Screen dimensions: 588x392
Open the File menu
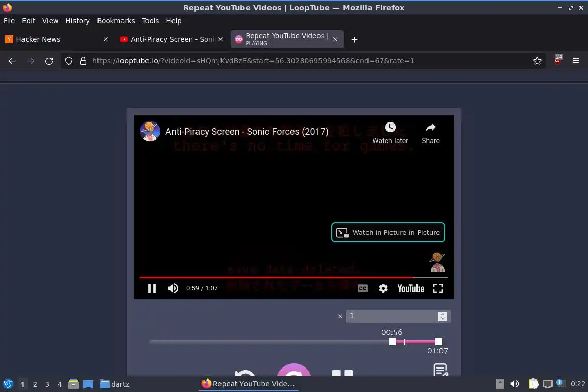(x=9, y=21)
